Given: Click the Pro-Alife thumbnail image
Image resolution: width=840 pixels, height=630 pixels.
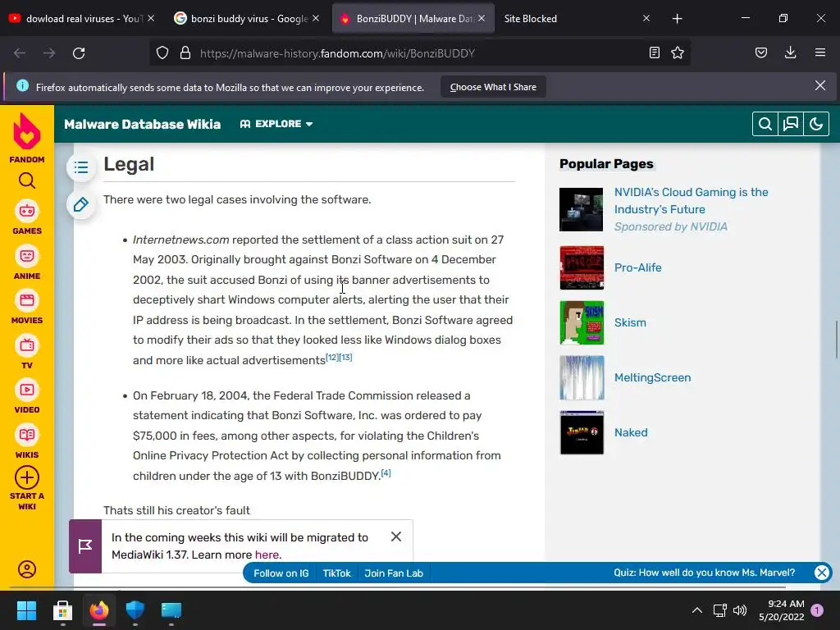Looking at the screenshot, I should coord(582,268).
